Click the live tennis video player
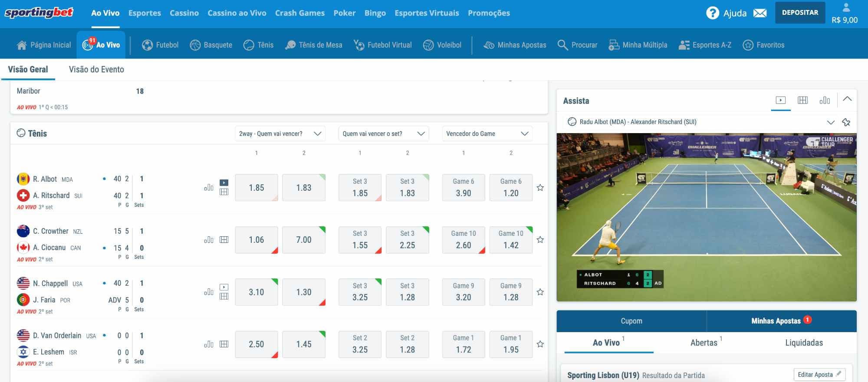The width and height of the screenshot is (868, 382). click(707, 217)
